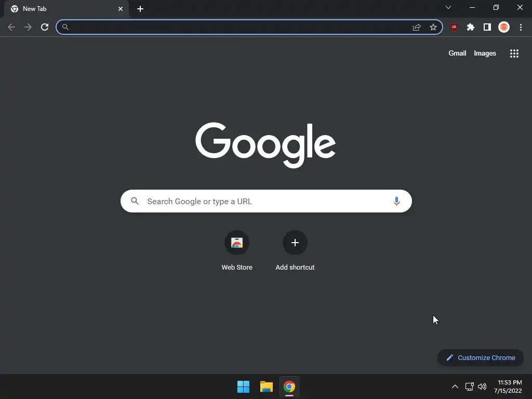Image resolution: width=532 pixels, height=399 pixels.
Task: Go back with the browser back arrow
Action: [11, 27]
